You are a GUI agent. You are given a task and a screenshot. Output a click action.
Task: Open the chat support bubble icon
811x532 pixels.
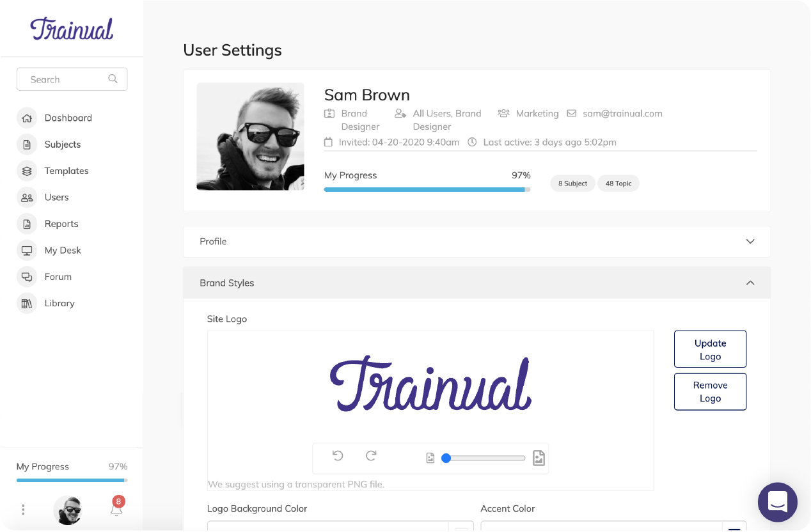click(x=778, y=503)
